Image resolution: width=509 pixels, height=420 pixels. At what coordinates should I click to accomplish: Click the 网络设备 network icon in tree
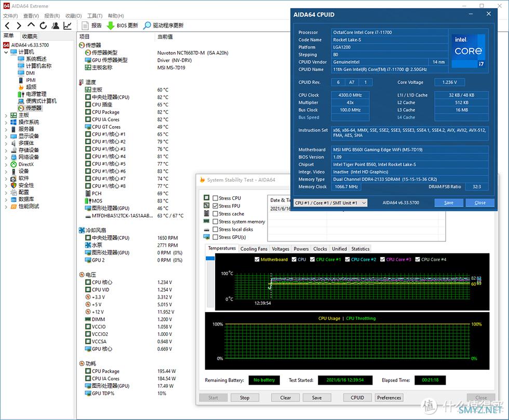[14, 157]
